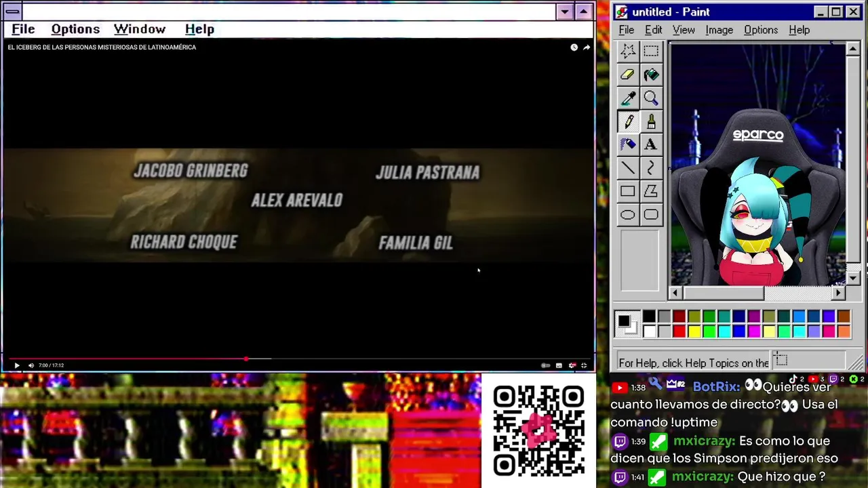The image size is (868, 488).
Task: Click Paint canvas scroll-down arrow
Action: [x=853, y=278]
